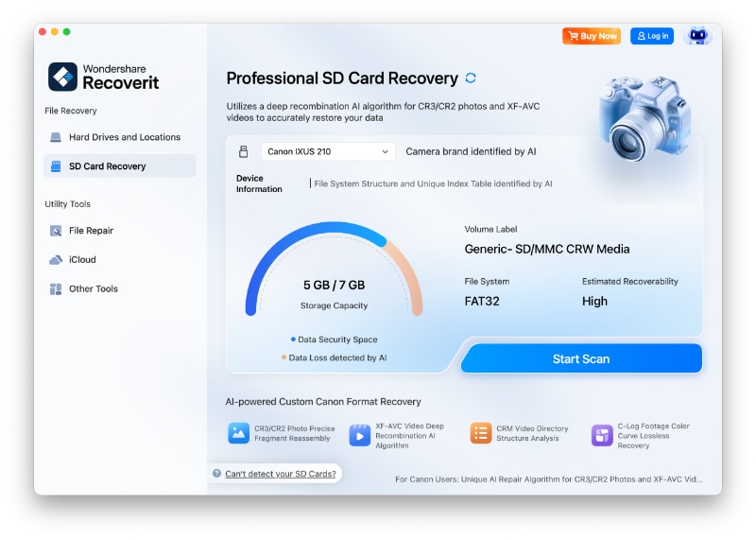The image size is (756, 540).
Task: Click volume label Generic- SD/MMC CRW Media
Action: (547, 250)
